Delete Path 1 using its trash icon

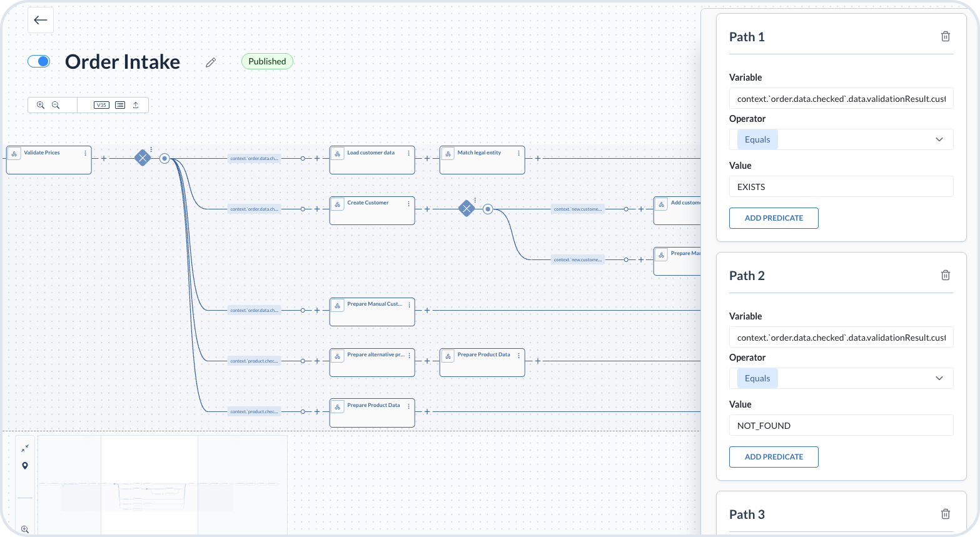945,36
